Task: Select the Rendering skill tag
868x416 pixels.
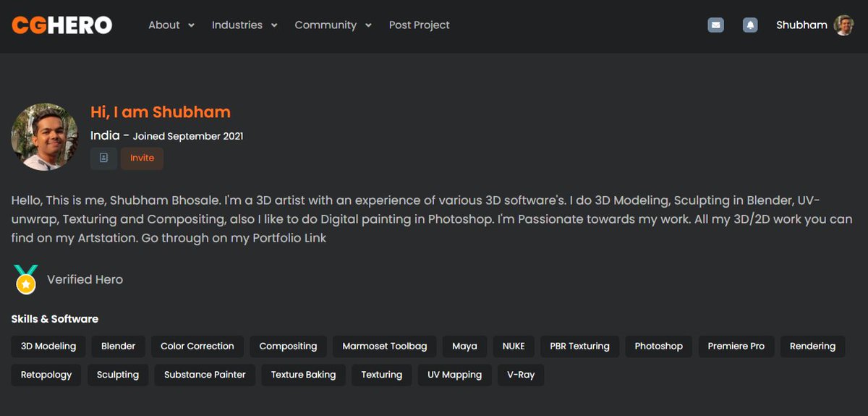Action: point(812,347)
